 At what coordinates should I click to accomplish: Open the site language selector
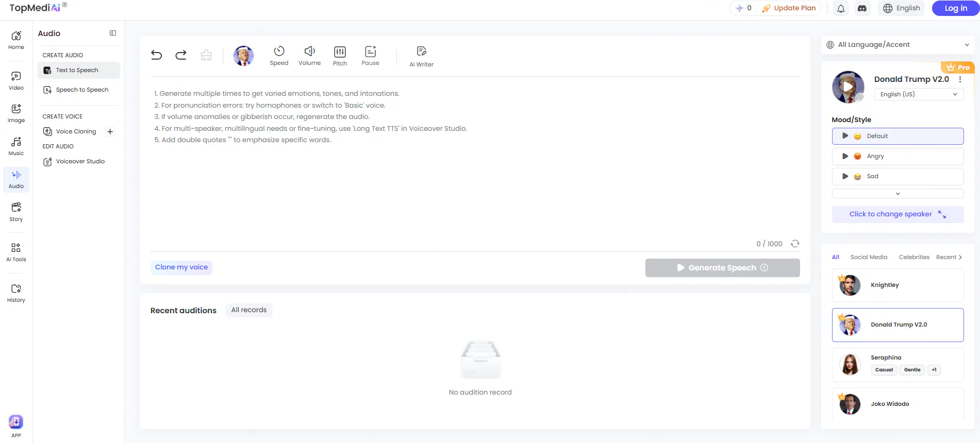click(901, 8)
